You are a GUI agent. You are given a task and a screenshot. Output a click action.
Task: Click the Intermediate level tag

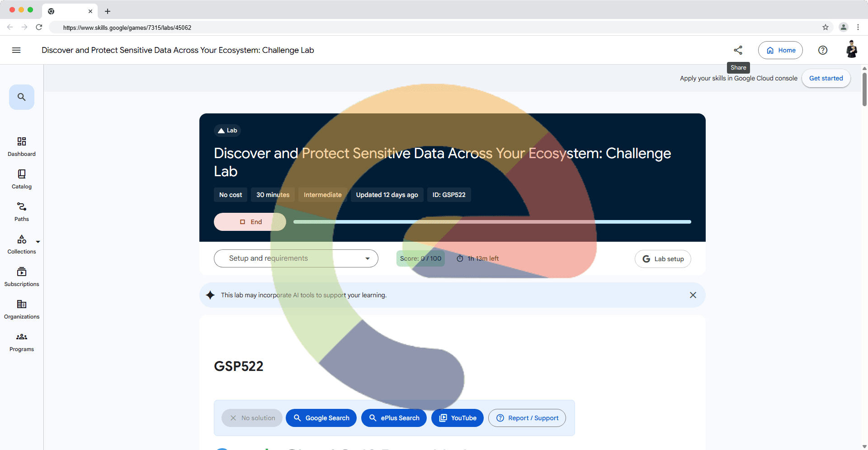tap(323, 195)
